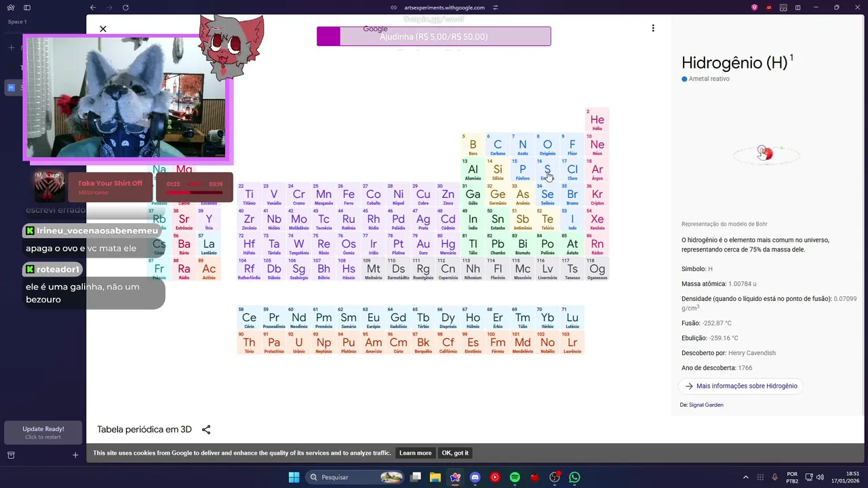Screen dimensions: 868x488
Task: Open YouTube Music from the taskbar
Action: tap(495, 477)
